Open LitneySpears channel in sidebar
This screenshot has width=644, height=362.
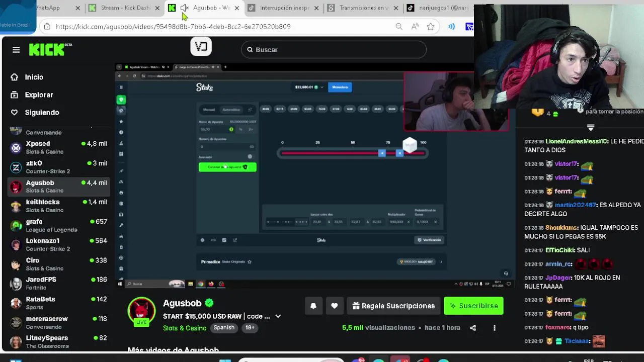(x=59, y=341)
